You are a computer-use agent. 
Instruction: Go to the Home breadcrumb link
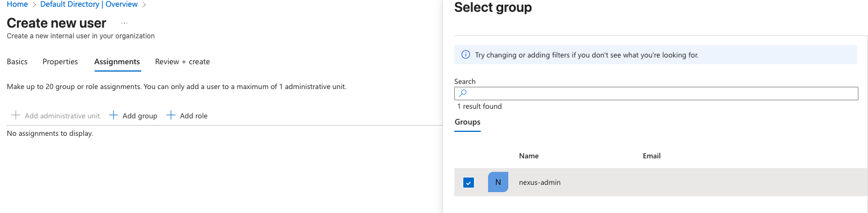[17, 5]
